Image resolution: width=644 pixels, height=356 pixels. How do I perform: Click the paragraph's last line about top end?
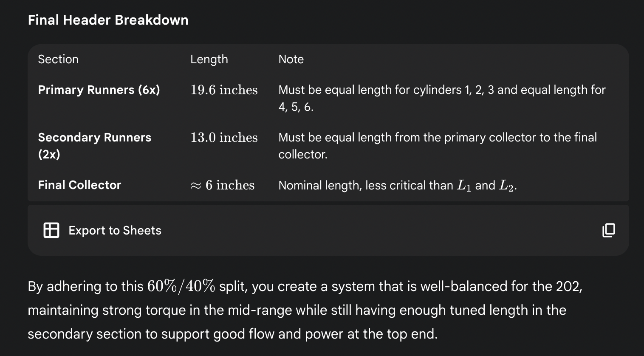coord(232,334)
